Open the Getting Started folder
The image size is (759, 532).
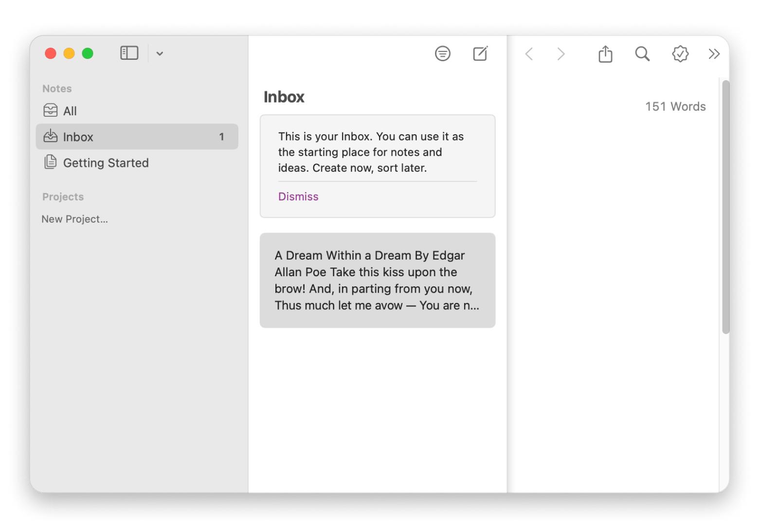coord(137,163)
